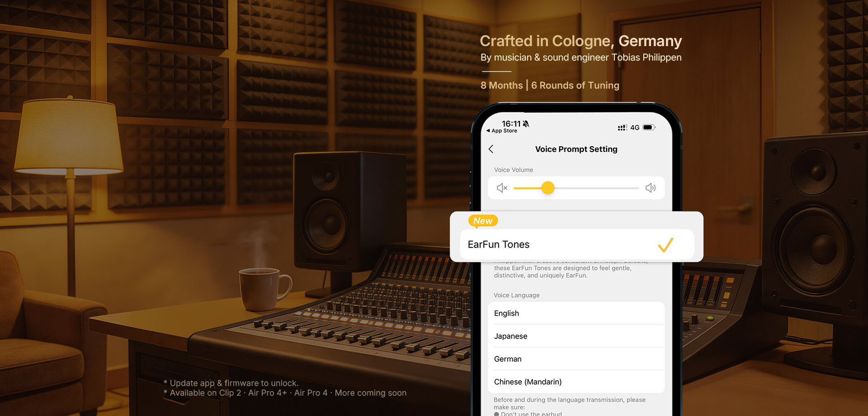Screen dimensions: 868x416
Task: Choose English voice language
Action: click(x=576, y=313)
